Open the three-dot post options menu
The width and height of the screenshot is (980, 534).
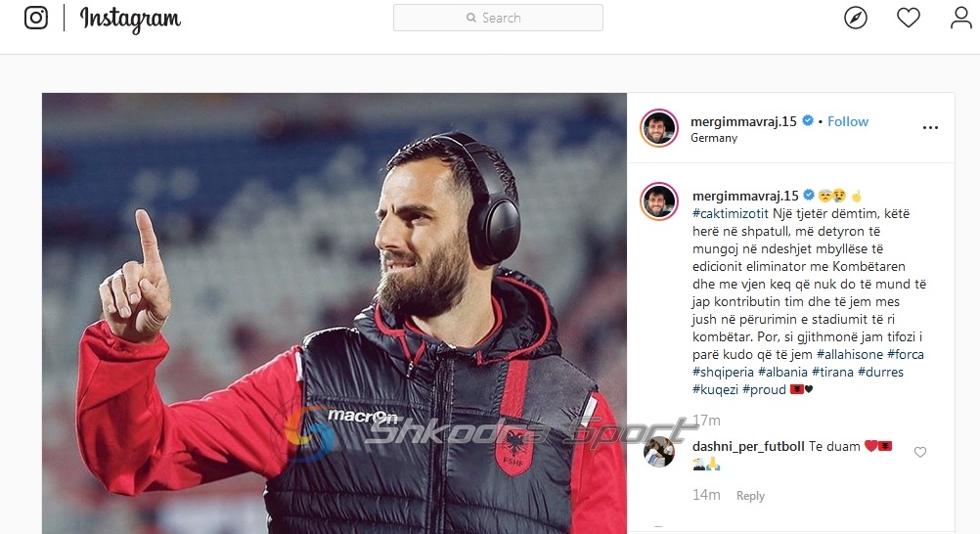pyautogui.click(x=930, y=127)
